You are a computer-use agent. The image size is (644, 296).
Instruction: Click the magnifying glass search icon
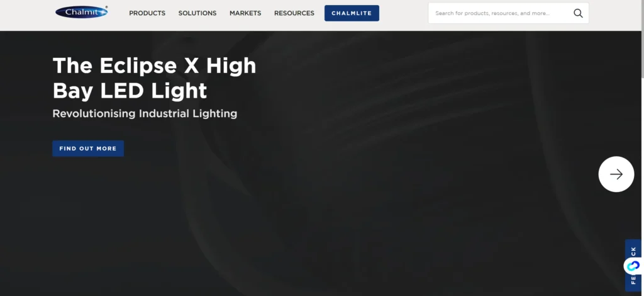pos(579,13)
